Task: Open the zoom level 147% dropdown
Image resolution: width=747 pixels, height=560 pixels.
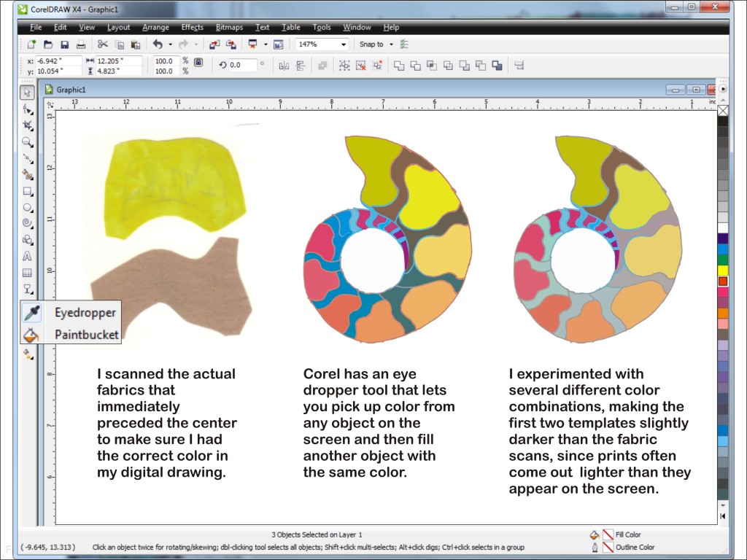Action: [344, 44]
